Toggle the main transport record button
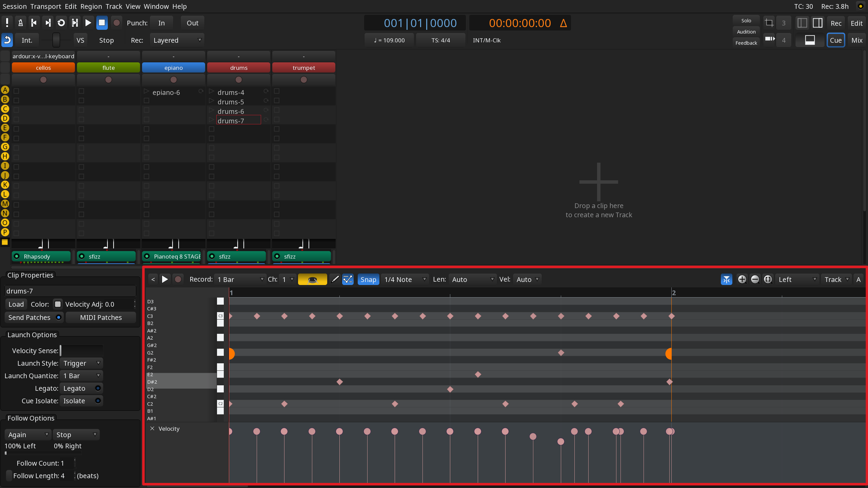 coord(117,23)
